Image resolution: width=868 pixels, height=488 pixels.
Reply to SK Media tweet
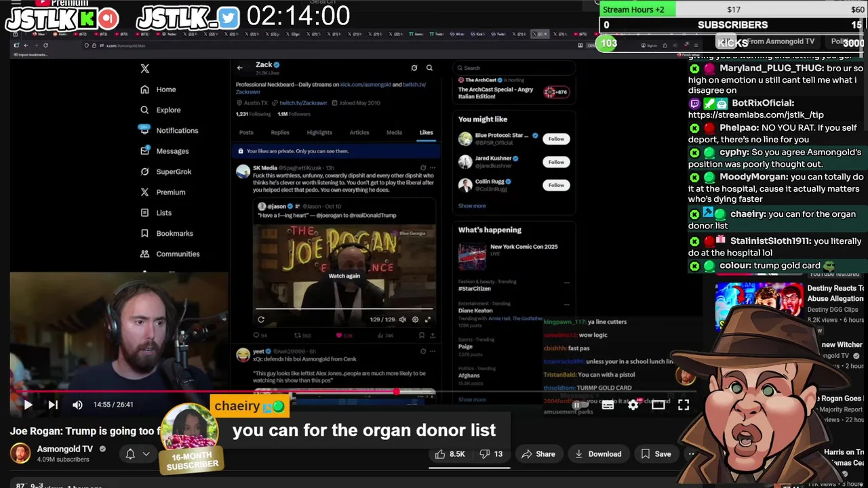click(260, 335)
